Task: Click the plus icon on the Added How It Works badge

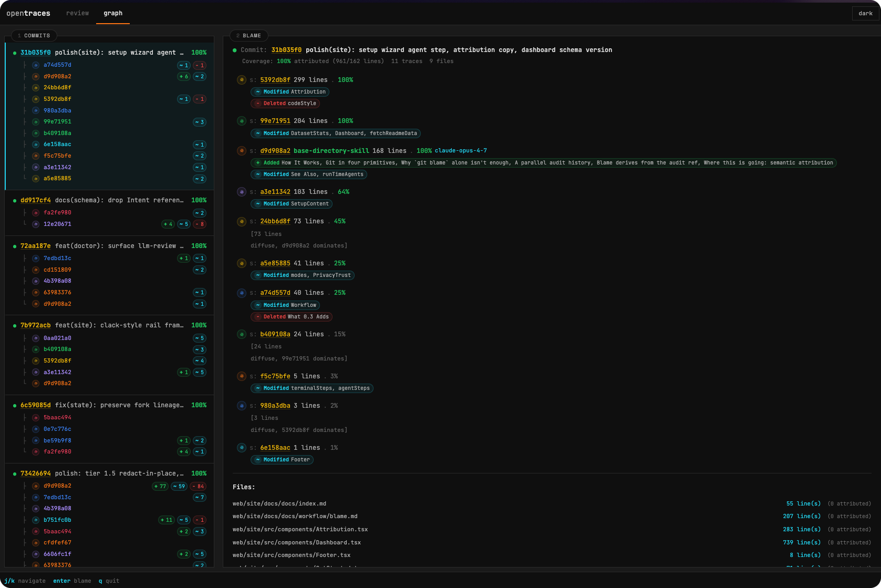Action: pos(257,162)
